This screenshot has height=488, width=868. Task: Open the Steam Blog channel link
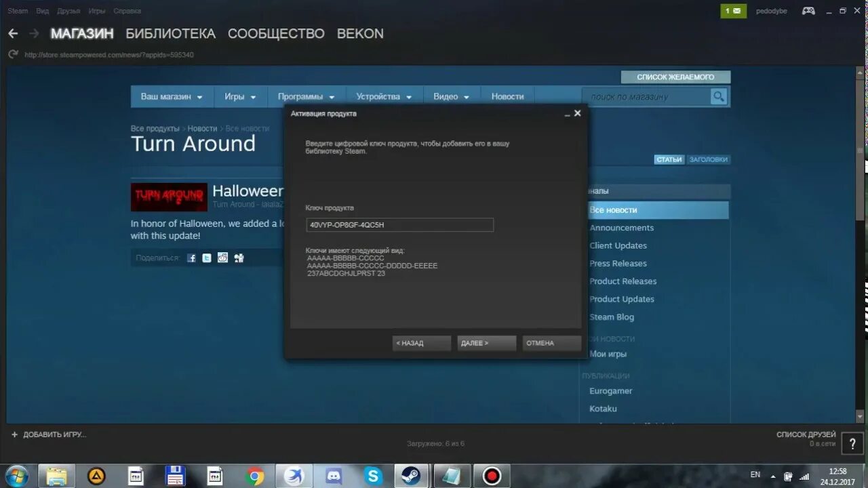point(612,317)
